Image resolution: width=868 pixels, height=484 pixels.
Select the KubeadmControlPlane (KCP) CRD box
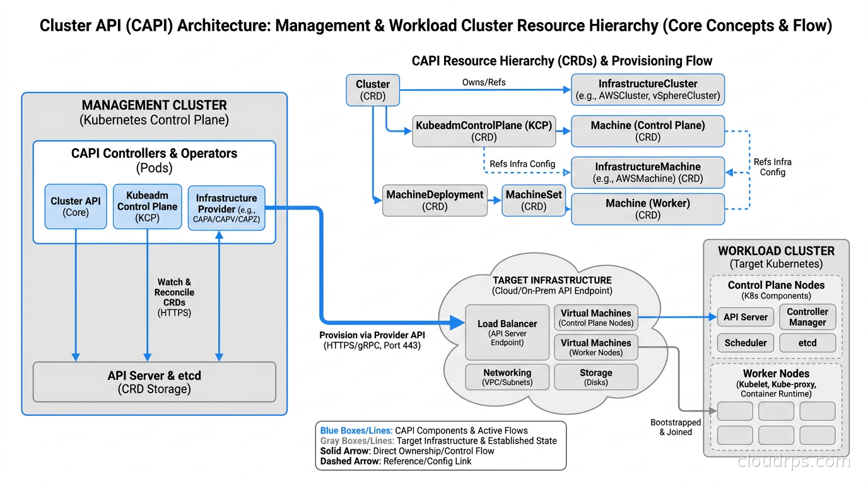click(x=484, y=131)
